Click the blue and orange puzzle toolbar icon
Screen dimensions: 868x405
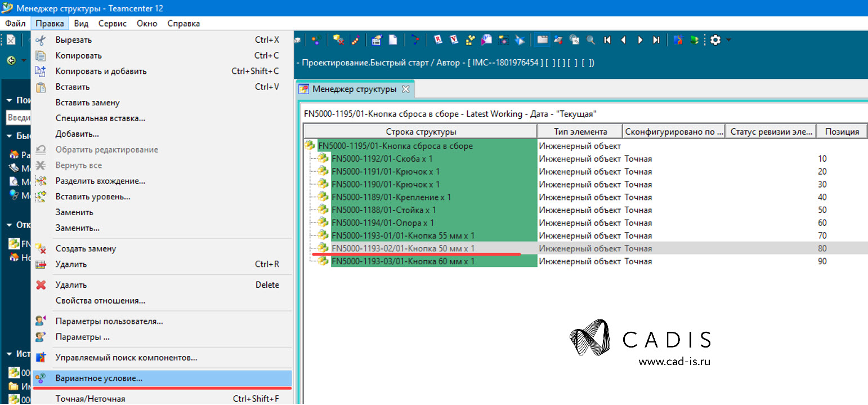tap(679, 40)
